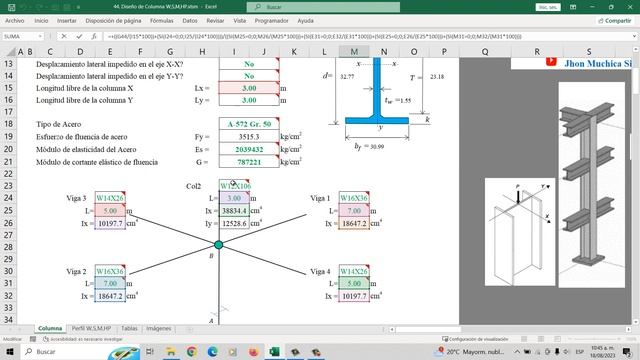Image resolution: width=640 pixels, height=360 pixels.
Task: Open the Inicio ribbon tab
Action: [41, 20]
